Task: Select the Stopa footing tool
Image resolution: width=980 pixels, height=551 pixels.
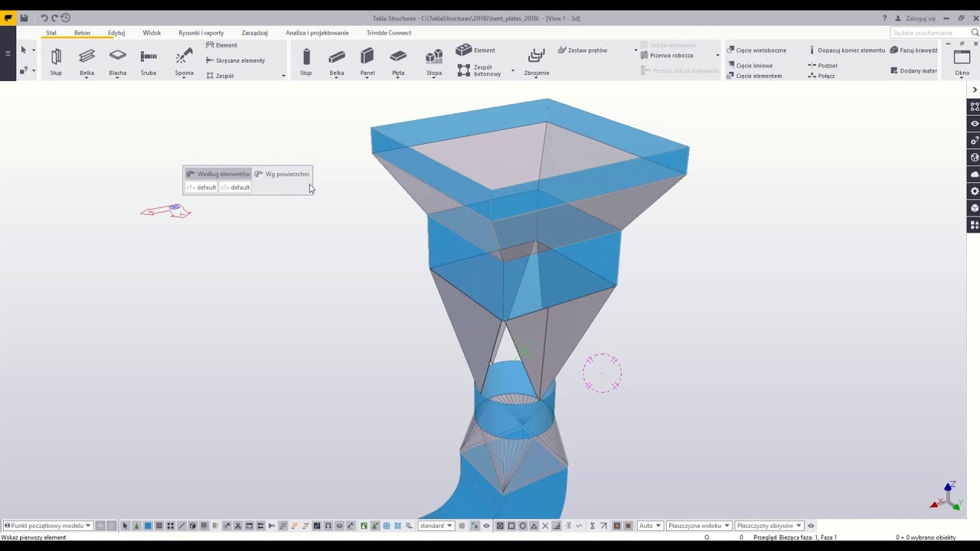Action: [x=434, y=61]
